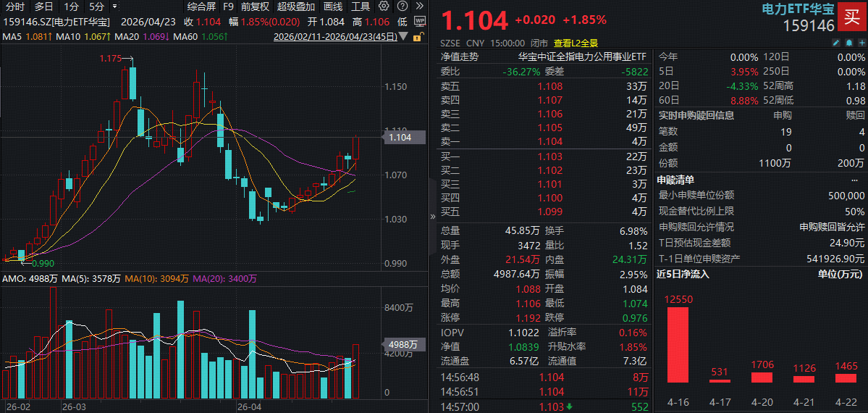Select the 5分 period tab
Viewport: 868px width, 413px height.
tap(97, 7)
